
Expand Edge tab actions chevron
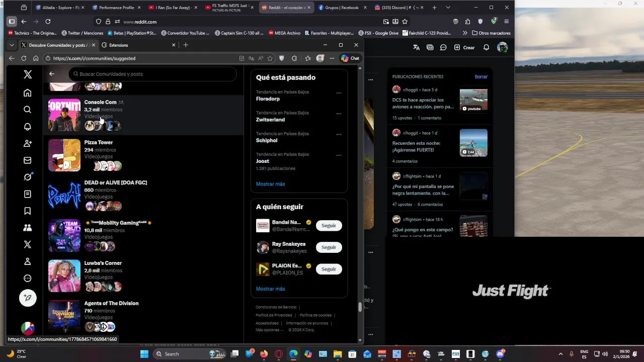(12, 45)
